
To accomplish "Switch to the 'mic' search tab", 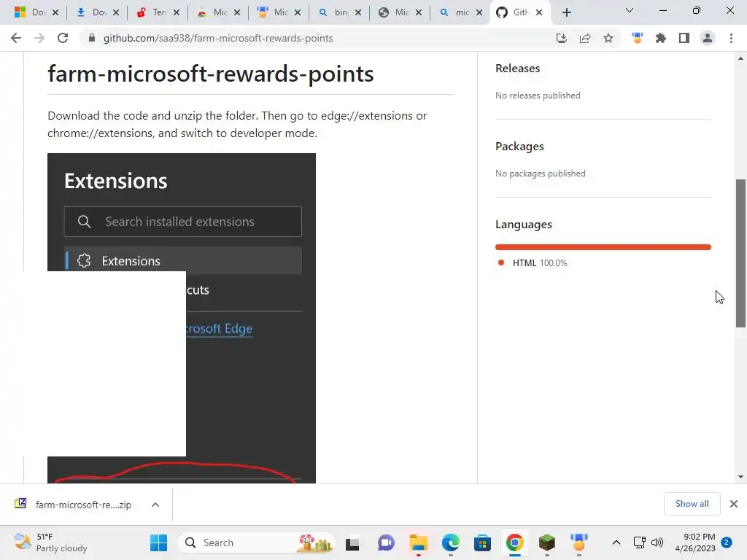I will point(461,12).
